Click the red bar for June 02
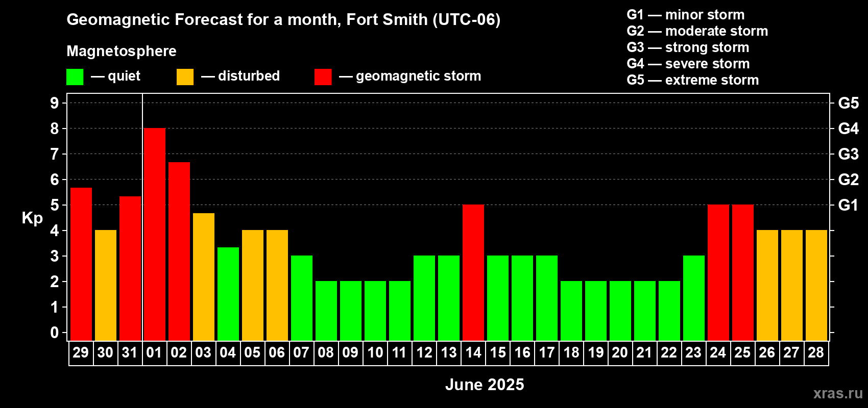Screen dimensions: 868x408 (x=179, y=251)
